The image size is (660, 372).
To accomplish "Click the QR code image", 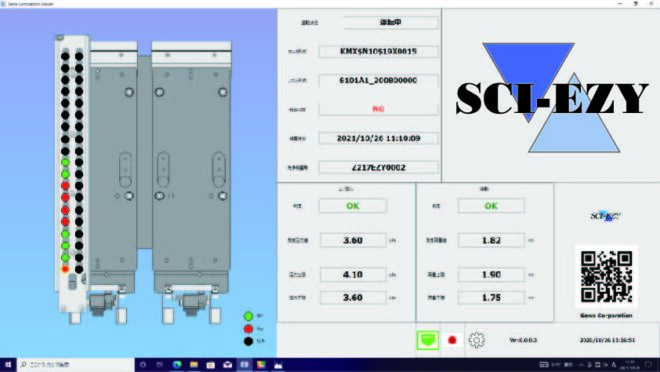I will click(x=606, y=276).
